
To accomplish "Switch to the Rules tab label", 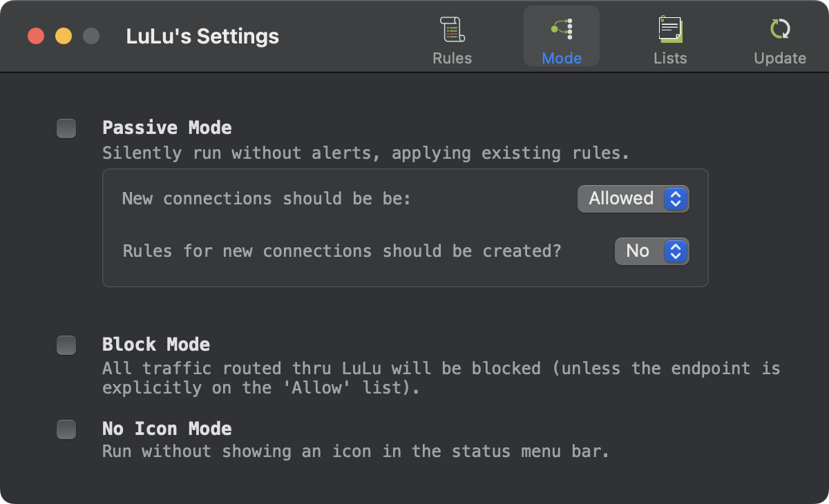I will click(x=452, y=58).
